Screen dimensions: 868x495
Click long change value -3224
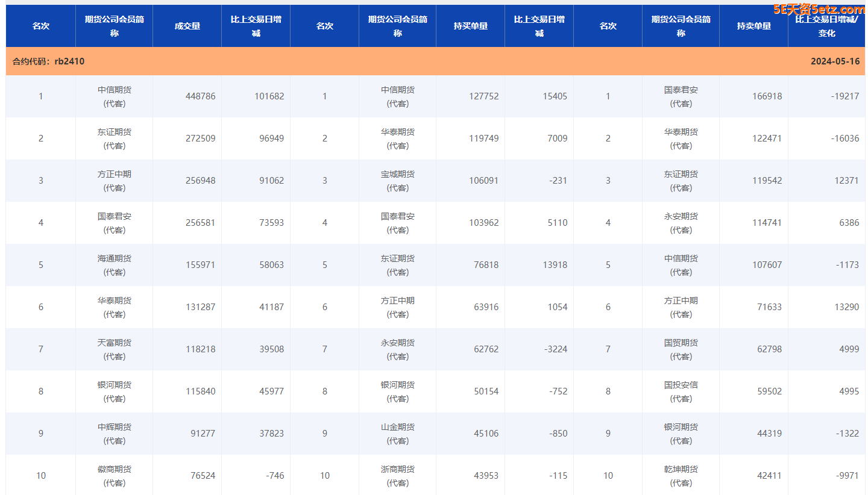click(556, 349)
